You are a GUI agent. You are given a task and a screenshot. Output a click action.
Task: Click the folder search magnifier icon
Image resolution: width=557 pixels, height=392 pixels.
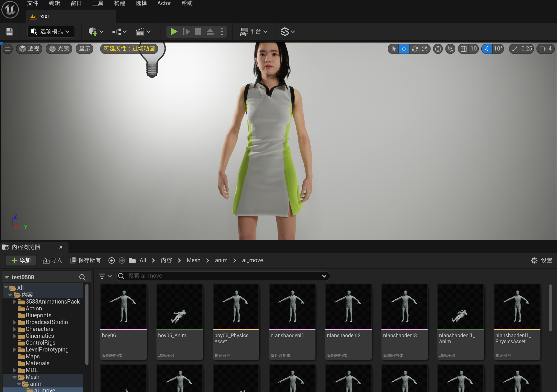tap(82, 277)
